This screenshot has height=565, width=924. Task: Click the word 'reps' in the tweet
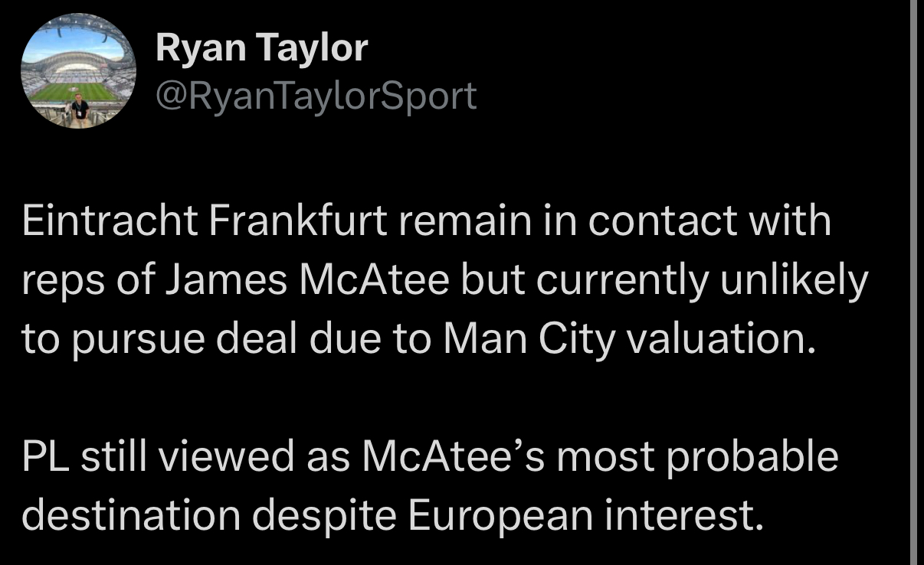point(62,279)
